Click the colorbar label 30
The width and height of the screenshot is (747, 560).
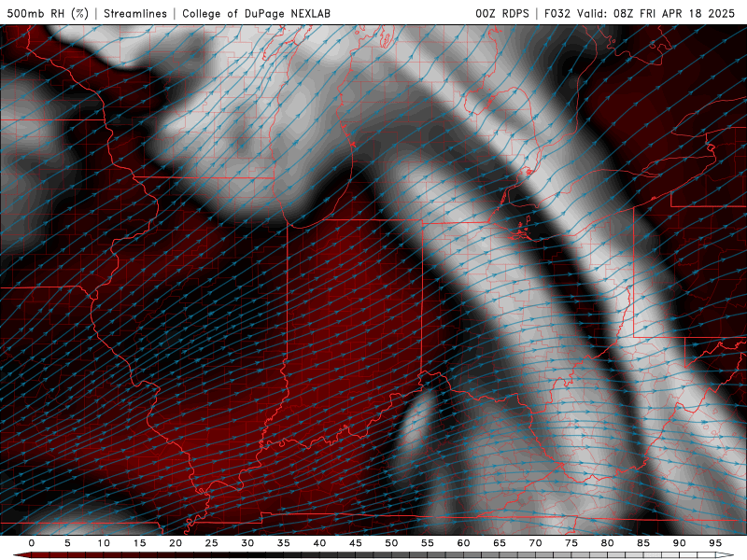point(247,543)
